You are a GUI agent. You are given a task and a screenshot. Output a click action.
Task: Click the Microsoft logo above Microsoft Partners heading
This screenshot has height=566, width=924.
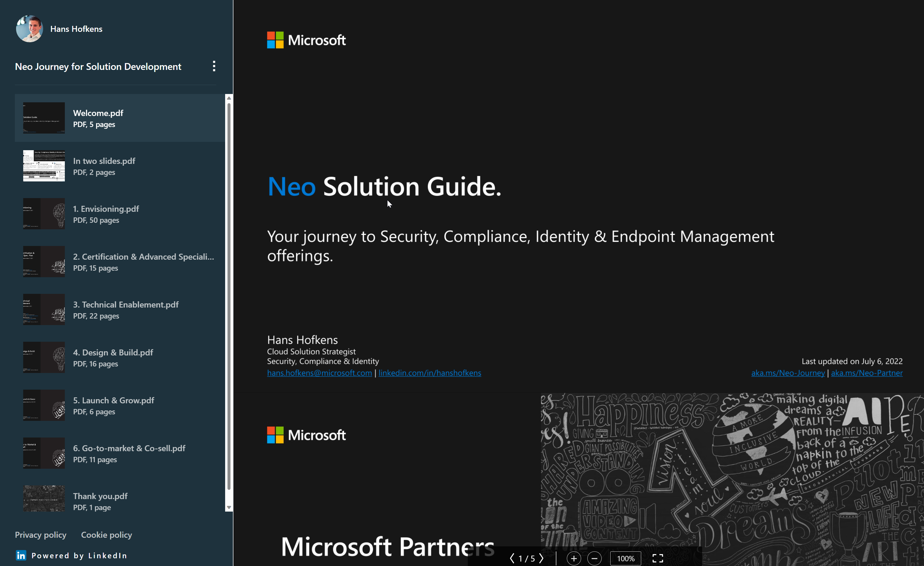(306, 435)
